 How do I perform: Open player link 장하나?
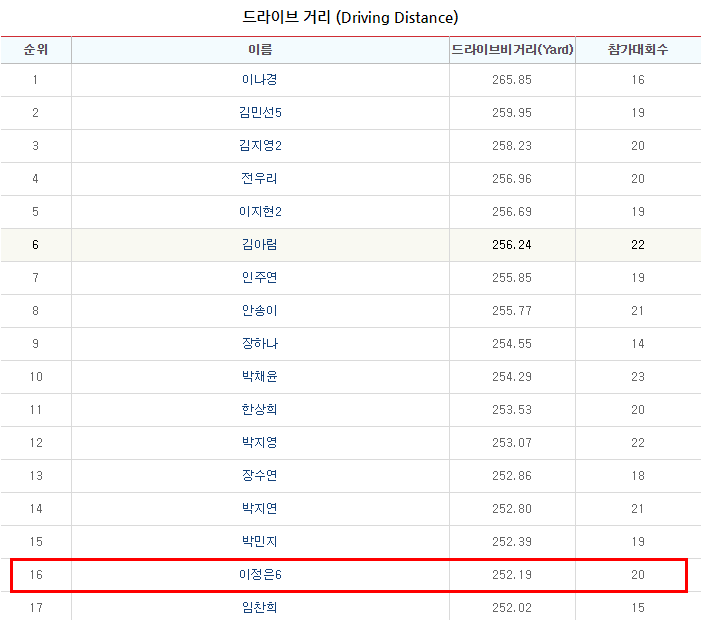pyautogui.click(x=260, y=344)
